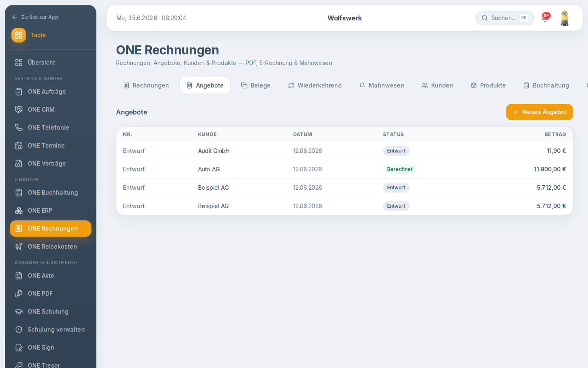The height and width of the screenshot is (368, 588).
Task: Open the Auto AG offer row
Action: 345,169
